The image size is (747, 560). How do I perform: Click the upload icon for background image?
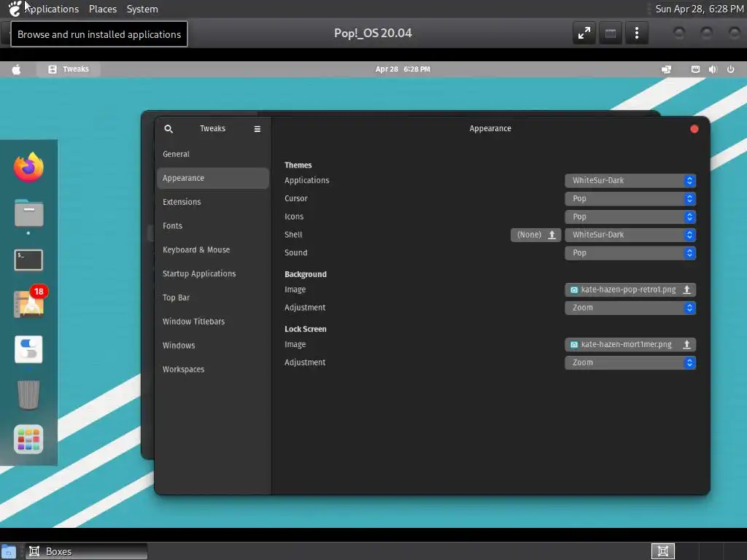point(686,289)
